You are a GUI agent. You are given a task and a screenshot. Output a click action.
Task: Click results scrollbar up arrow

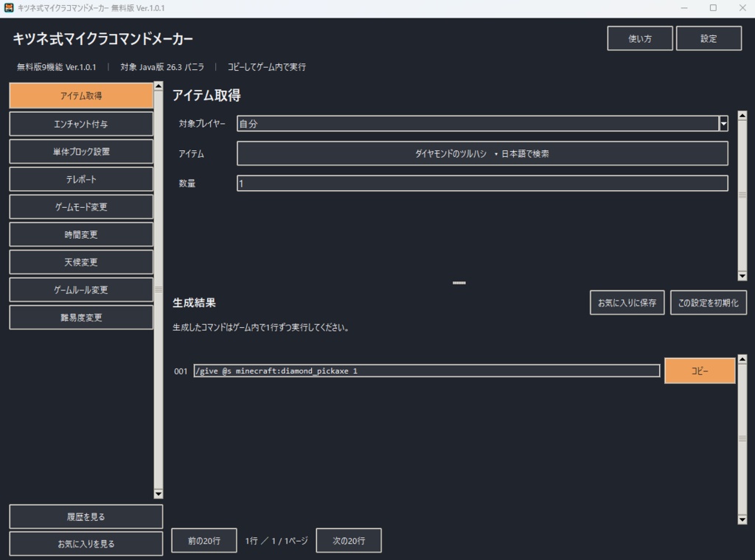742,359
